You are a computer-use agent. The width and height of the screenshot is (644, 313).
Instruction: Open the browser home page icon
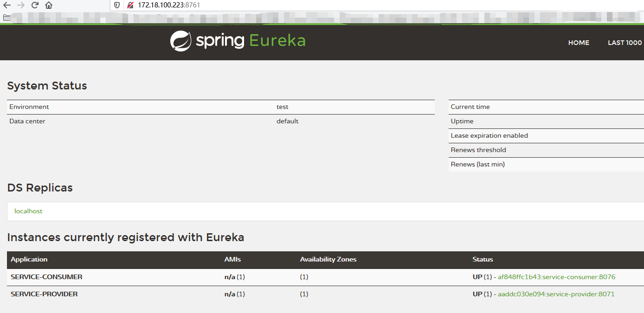click(49, 6)
